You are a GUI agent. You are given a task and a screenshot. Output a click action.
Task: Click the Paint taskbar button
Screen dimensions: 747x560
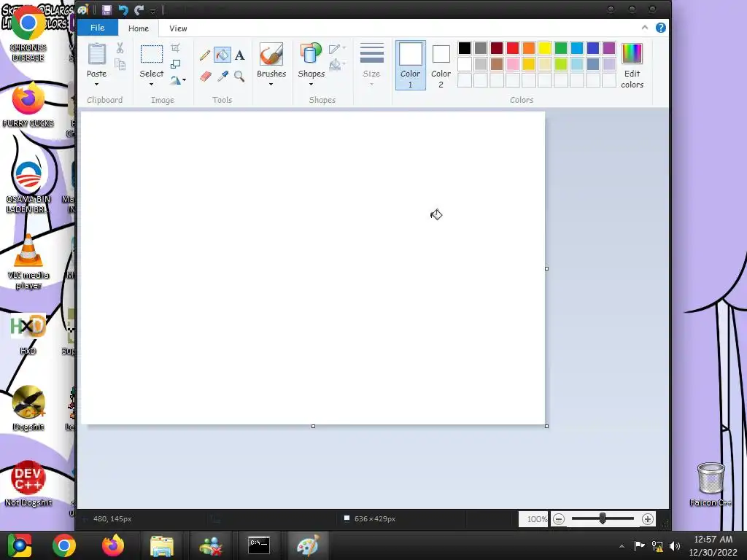click(x=308, y=545)
